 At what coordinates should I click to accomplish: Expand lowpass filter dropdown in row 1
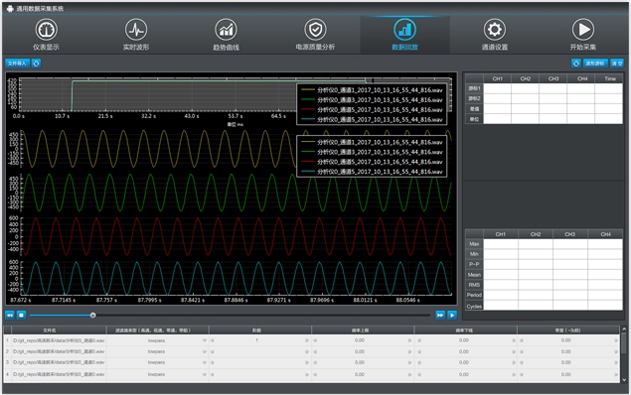[x=204, y=340]
